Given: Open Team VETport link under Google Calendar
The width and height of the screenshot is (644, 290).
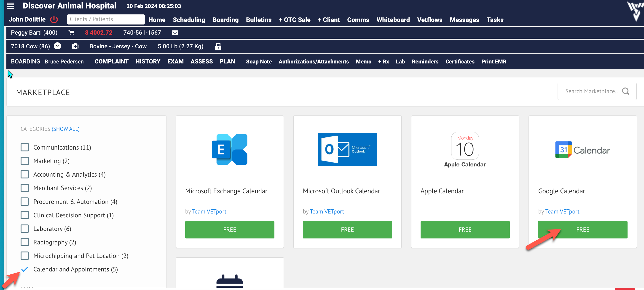Looking at the screenshot, I should click(562, 212).
